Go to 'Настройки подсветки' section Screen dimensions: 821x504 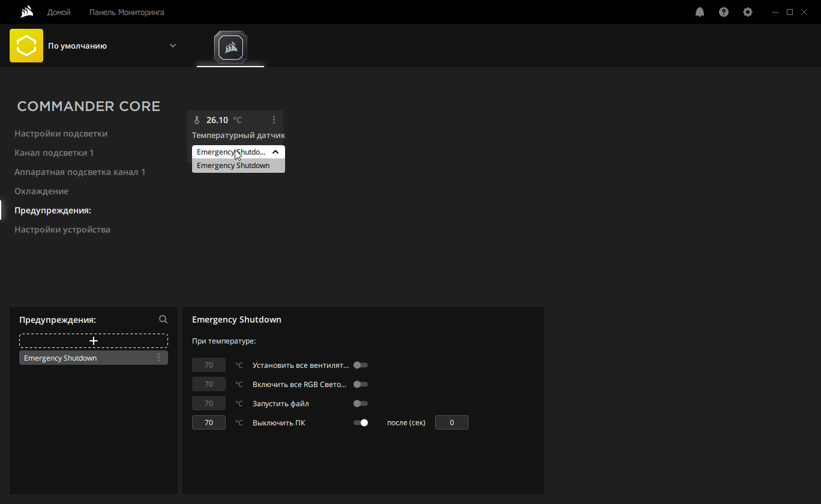(61, 133)
